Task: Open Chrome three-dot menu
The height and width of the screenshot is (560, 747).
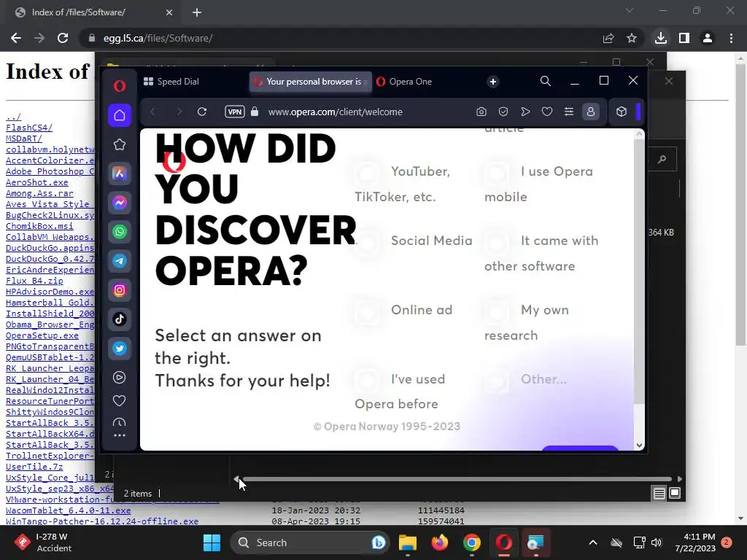Action: pyautogui.click(x=731, y=38)
